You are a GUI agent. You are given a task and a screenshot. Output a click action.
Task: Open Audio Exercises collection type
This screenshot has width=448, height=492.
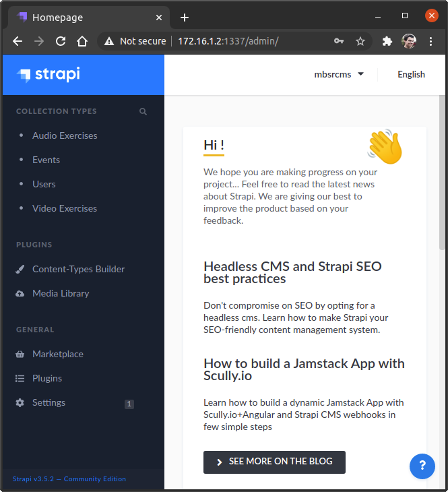coord(65,135)
